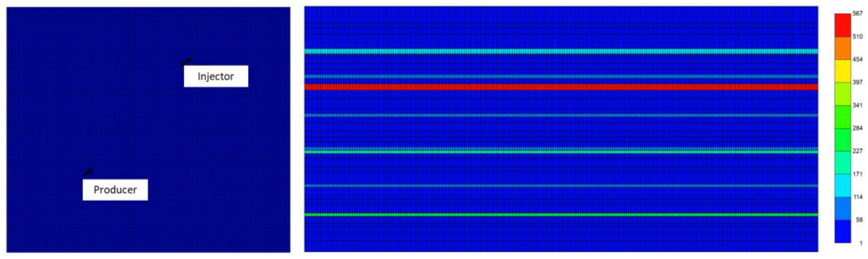Click the legend value 567

[x=858, y=13]
